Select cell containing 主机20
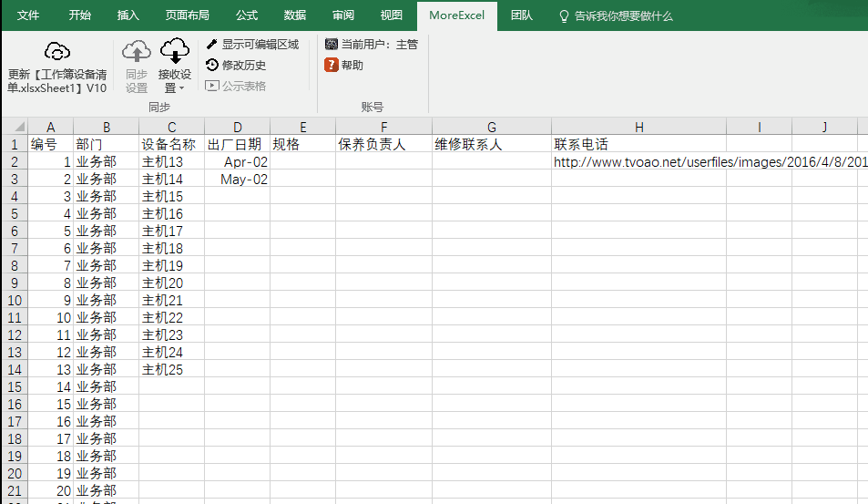Image resolution: width=868 pixels, height=504 pixels. [x=171, y=283]
